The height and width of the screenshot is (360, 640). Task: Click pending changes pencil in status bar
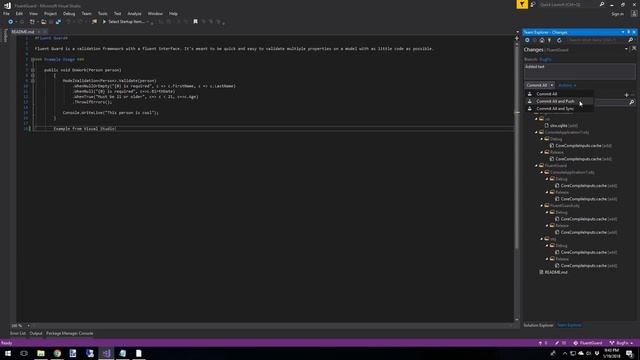[x=560, y=343]
